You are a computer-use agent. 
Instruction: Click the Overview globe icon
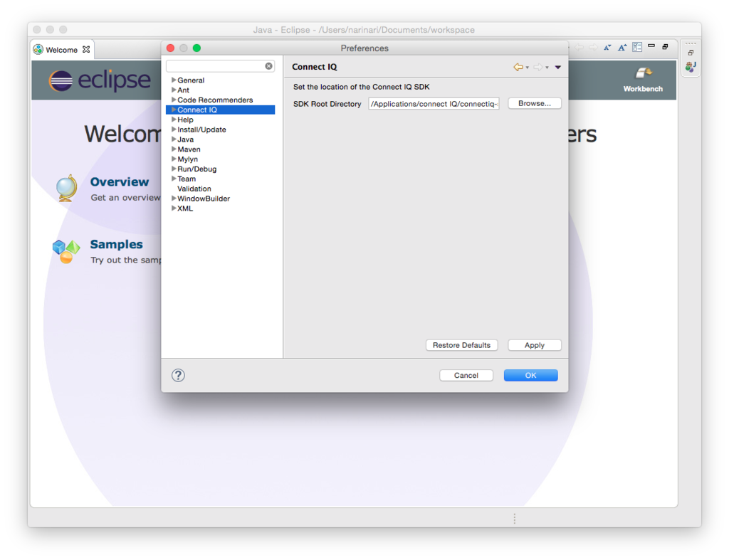pyautogui.click(x=66, y=189)
